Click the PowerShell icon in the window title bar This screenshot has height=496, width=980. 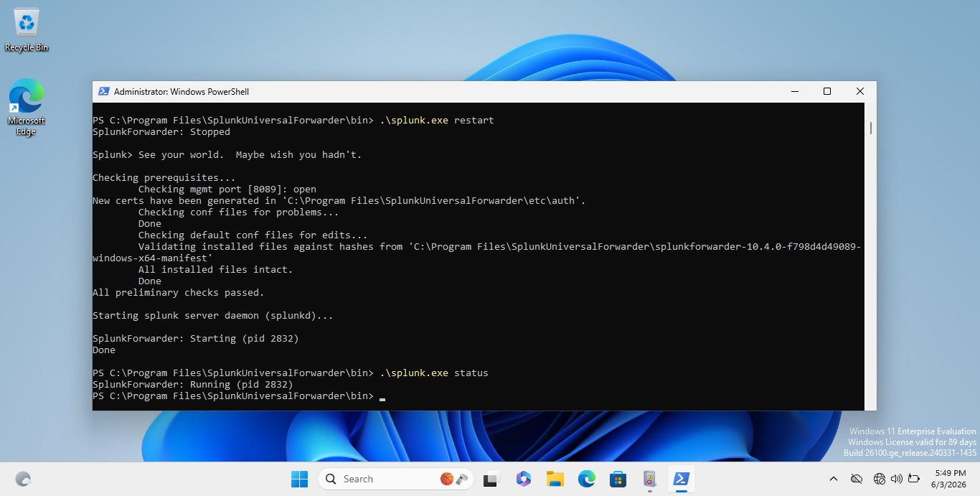coord(104,91)
